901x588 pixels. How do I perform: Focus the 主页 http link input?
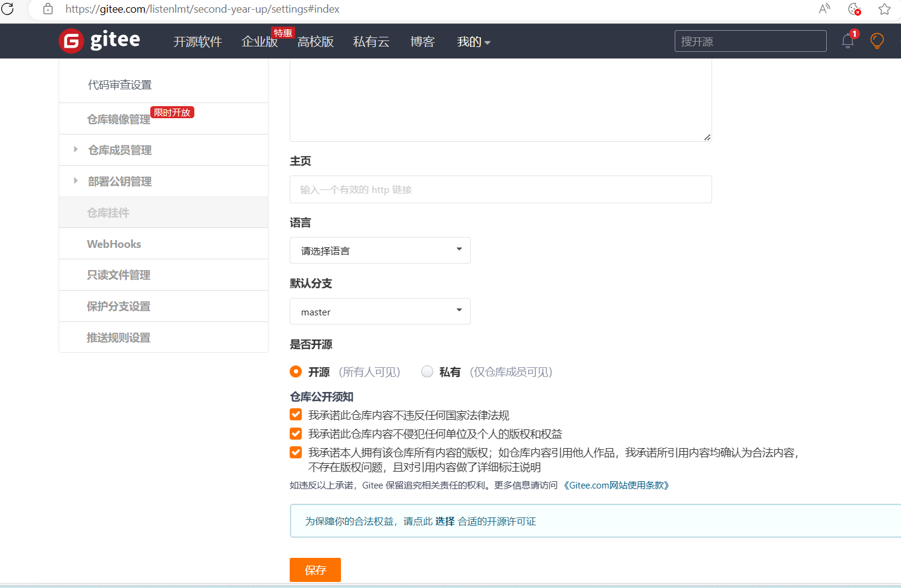[x=501, y=189]
